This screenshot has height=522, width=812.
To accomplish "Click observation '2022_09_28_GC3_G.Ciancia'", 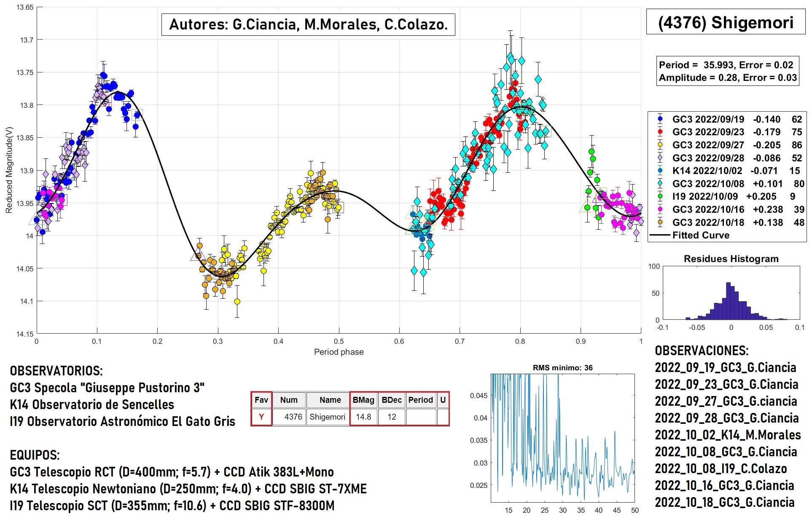I will coord(727,418).
